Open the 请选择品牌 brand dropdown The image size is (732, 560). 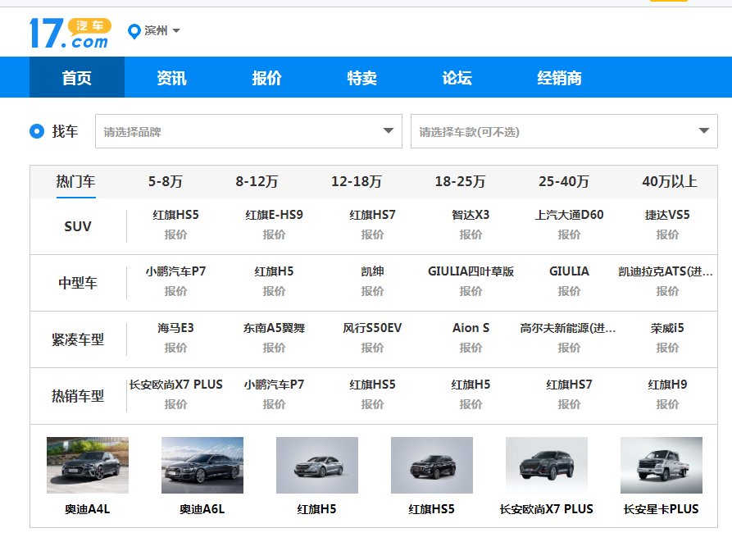click(248, 131)
